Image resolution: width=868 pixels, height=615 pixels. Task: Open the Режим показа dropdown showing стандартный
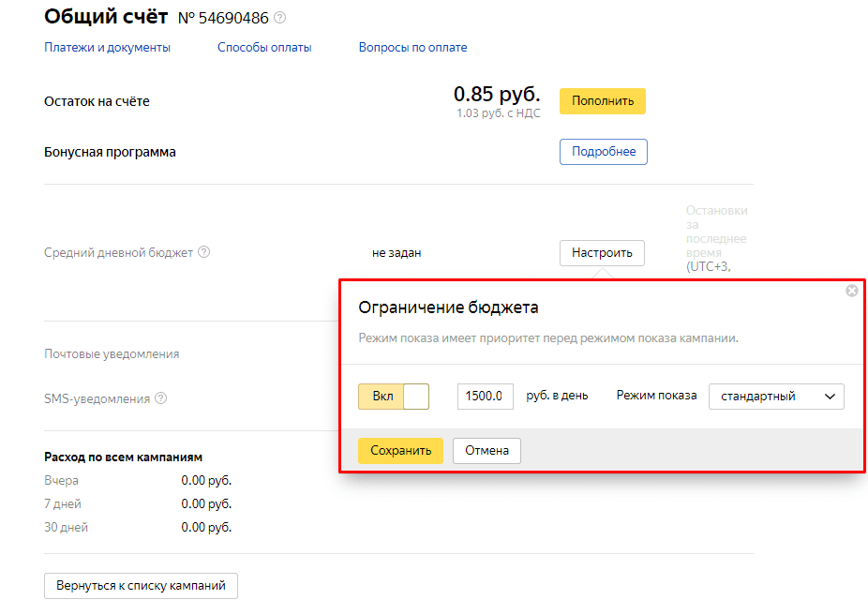point(776,397)
